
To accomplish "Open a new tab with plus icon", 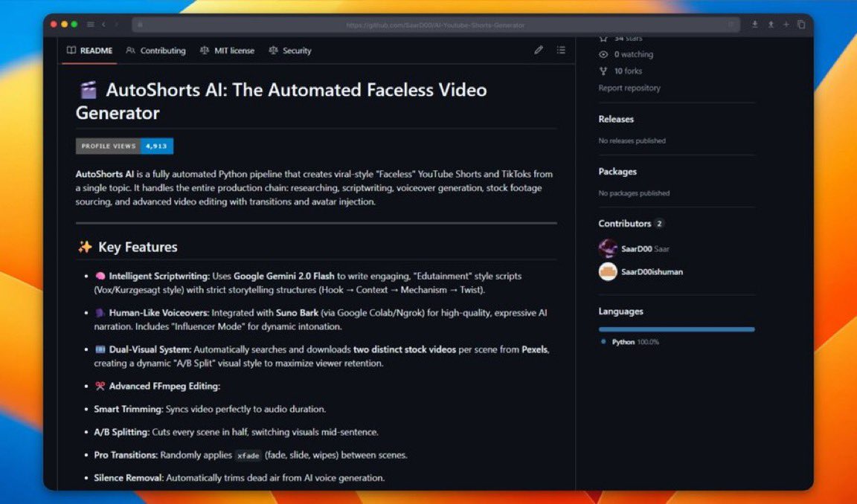I will tap(786, 25).
